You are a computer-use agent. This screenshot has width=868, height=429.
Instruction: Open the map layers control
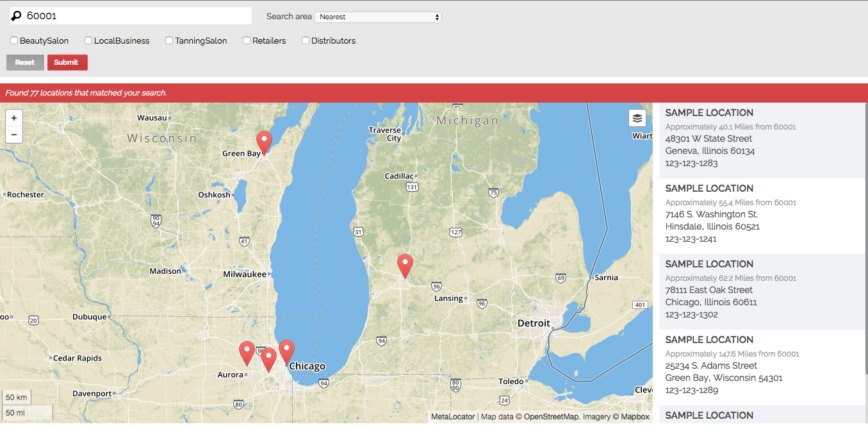[637, 118]
